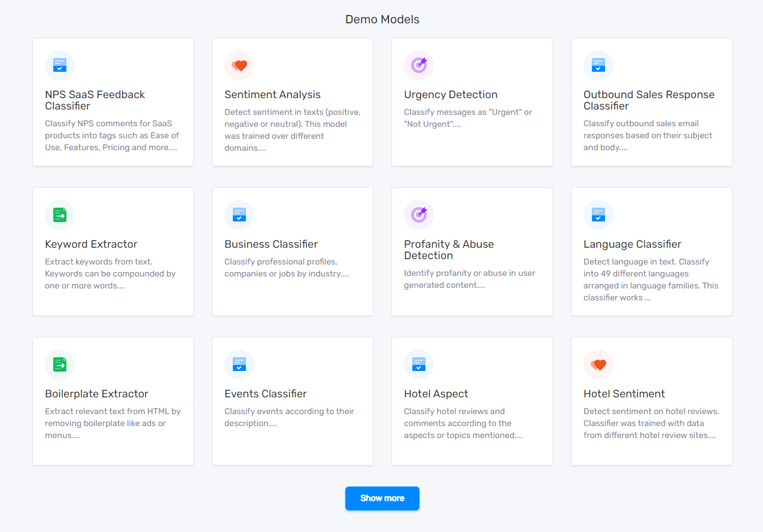The image size is (763, 532).
Task: Open the Hotel Aspect title
Action: 436,394
